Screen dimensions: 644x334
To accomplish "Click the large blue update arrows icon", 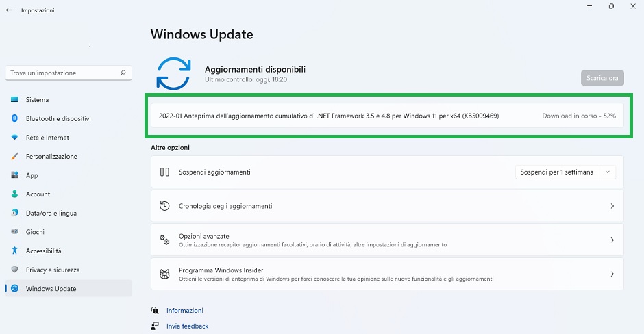I will [x=174, y=74].
